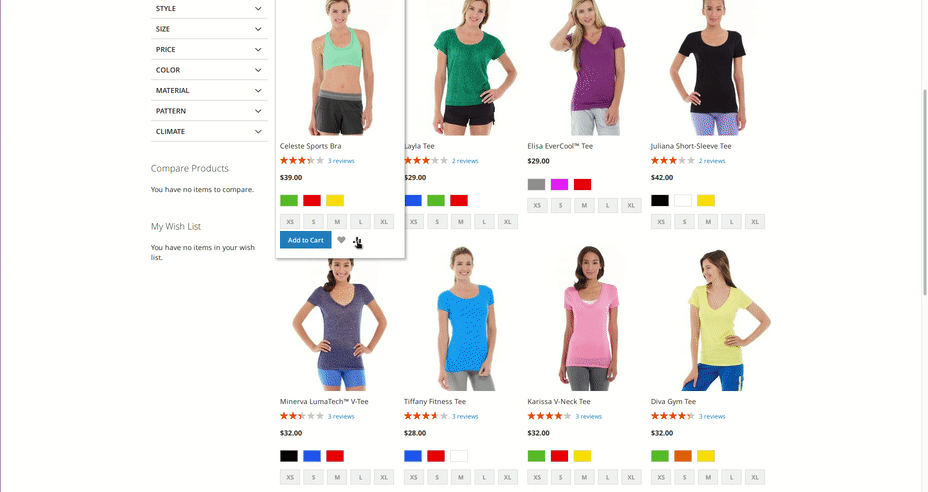The height and width of the screenshot is (492, 928).
Task: Open the Color filter section
Action: pos(209,70)
